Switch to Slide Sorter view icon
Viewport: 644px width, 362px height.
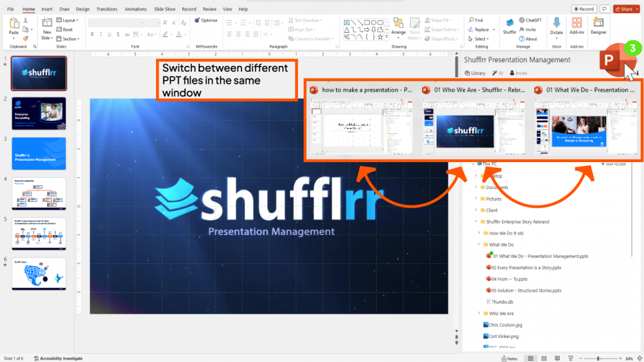click(544, 358)
